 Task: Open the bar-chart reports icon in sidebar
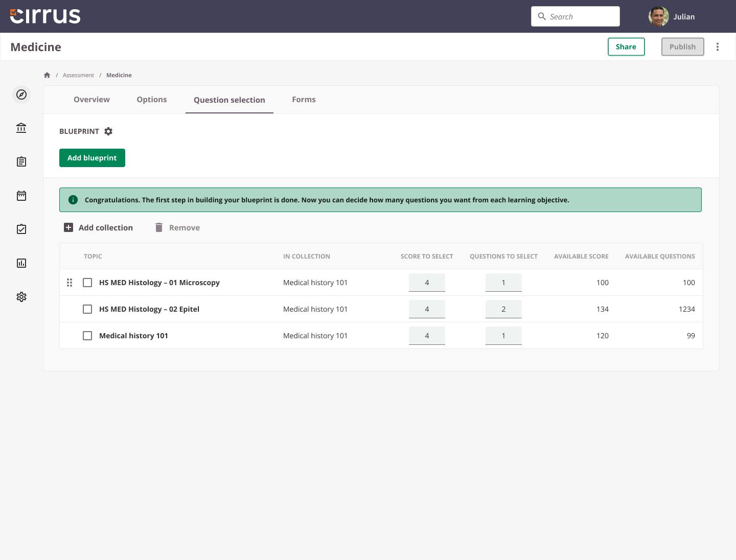point(21,263)
